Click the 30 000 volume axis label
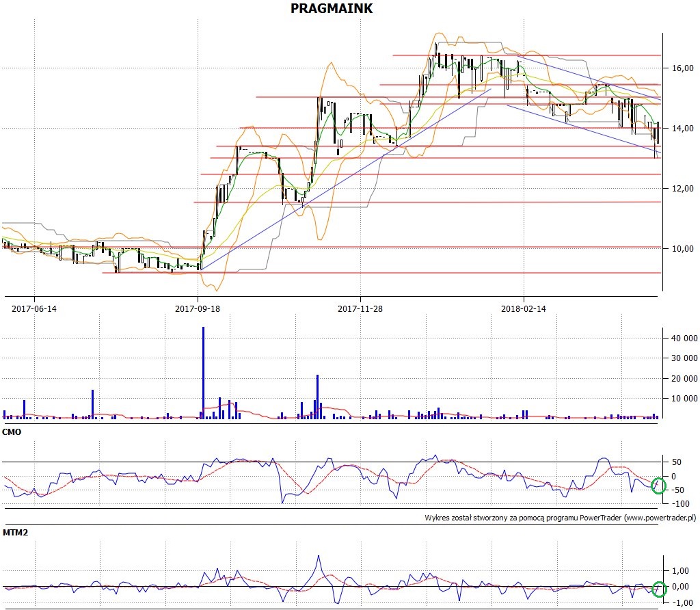Screen dimensions: 700x610 click(x=684, y=358)
